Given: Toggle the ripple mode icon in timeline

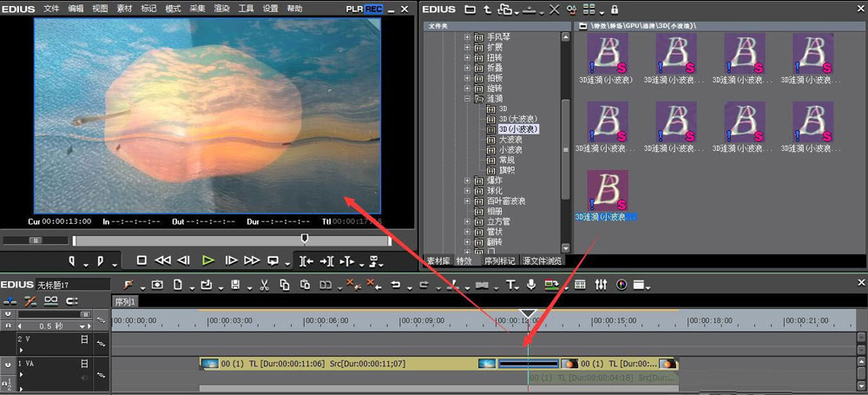Looking at the screenshot, I should click(x=31, y=301).
